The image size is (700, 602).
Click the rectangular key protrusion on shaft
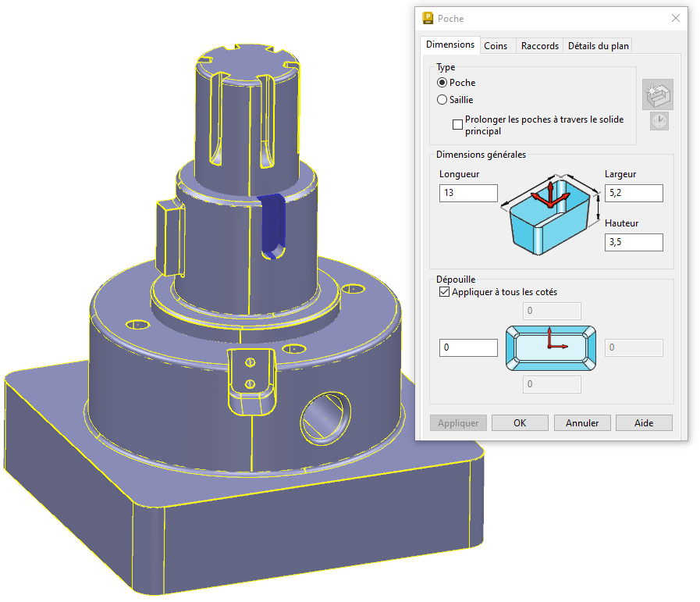(169, 237)
